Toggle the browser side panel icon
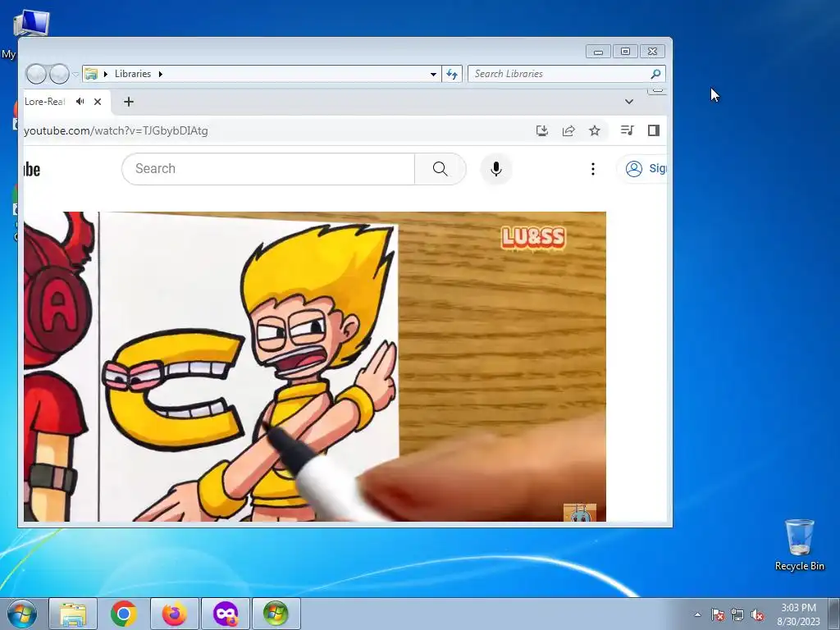Image resolution: width=840 pixels, height=630 pixels. pyautogui.click(x=654, y=130)
